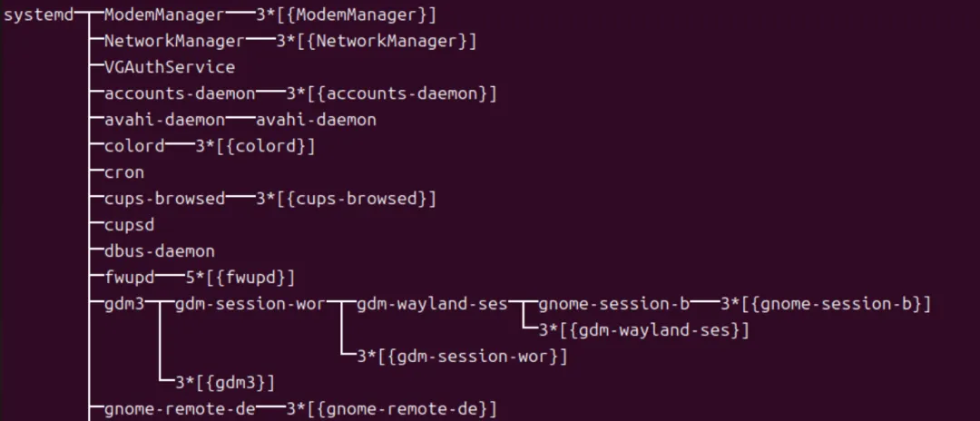The width and height of the screenshot is (980, 421).
Task: Click the 3*[{gdm-wayland-ses}] thread group
Action: point(643,330)
